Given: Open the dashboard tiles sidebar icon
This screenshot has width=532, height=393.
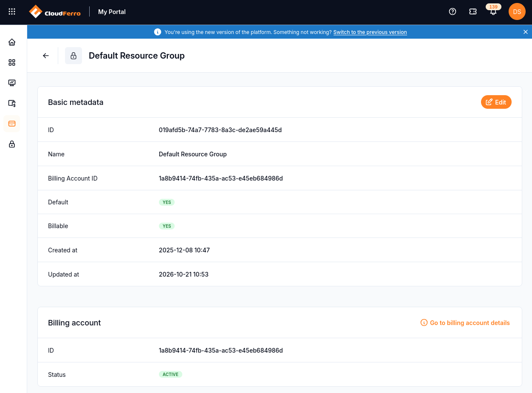Looking at the screenshot, I should pyautogui.click(x=12, y=62).
